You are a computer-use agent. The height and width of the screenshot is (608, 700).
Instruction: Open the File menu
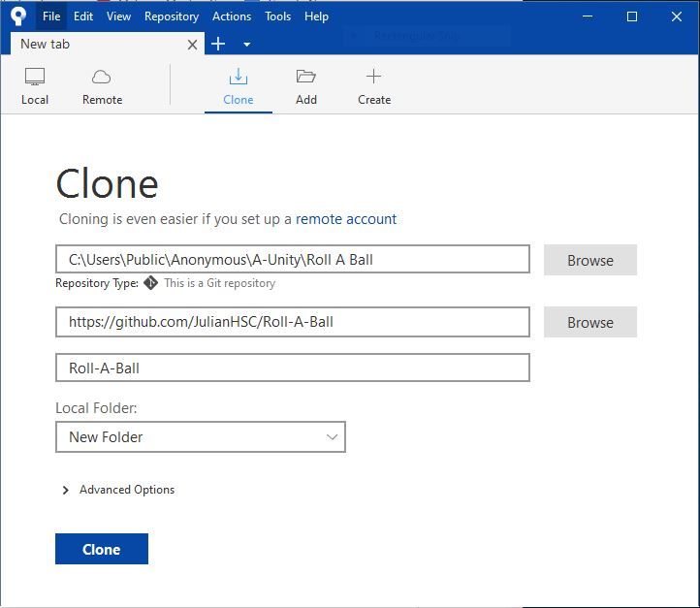point(51,16)
